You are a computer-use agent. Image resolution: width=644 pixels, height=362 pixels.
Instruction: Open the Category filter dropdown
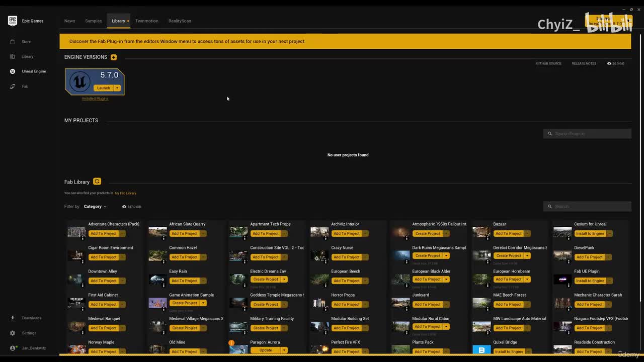coord(95,207)
